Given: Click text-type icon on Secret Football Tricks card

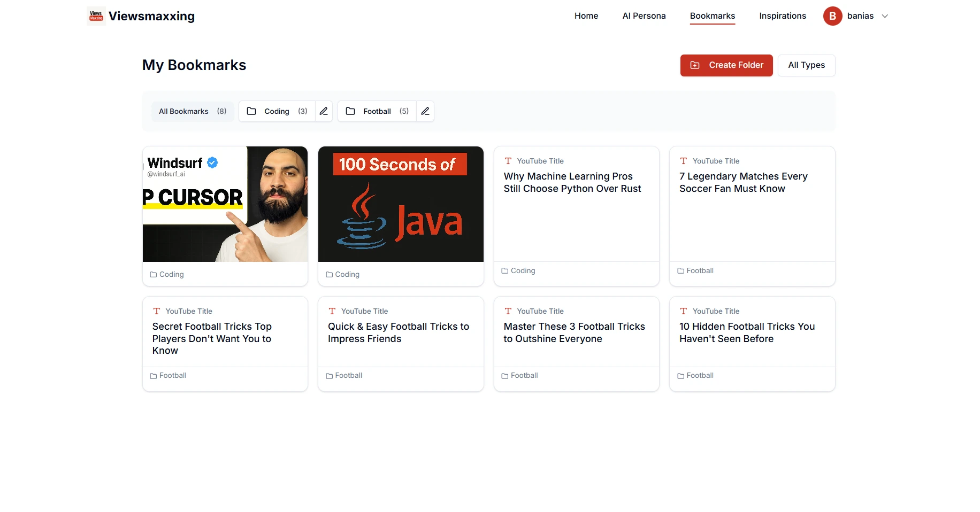Looking at the screenshot, I should click(157, 311).
